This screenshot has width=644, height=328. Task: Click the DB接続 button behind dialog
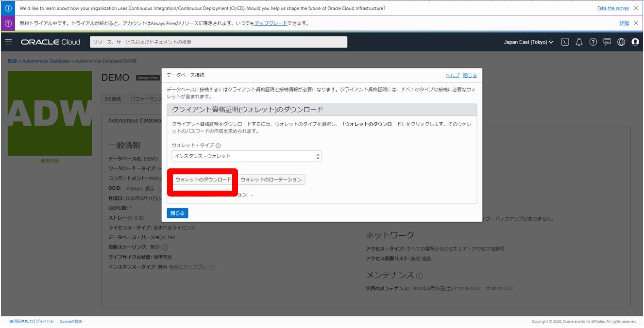113,99
